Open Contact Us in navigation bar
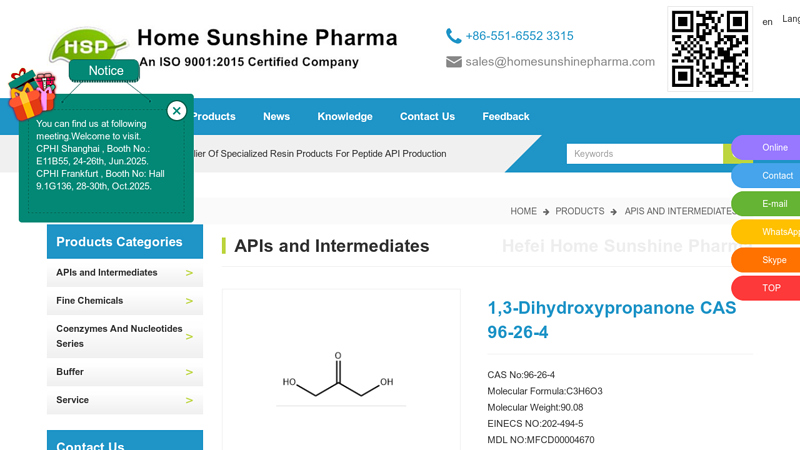Viewport: 800px width, 450px height. [x=427, y=116]
